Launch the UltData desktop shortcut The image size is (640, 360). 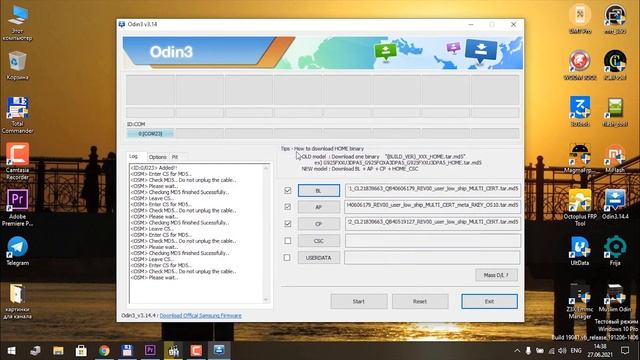580,251
